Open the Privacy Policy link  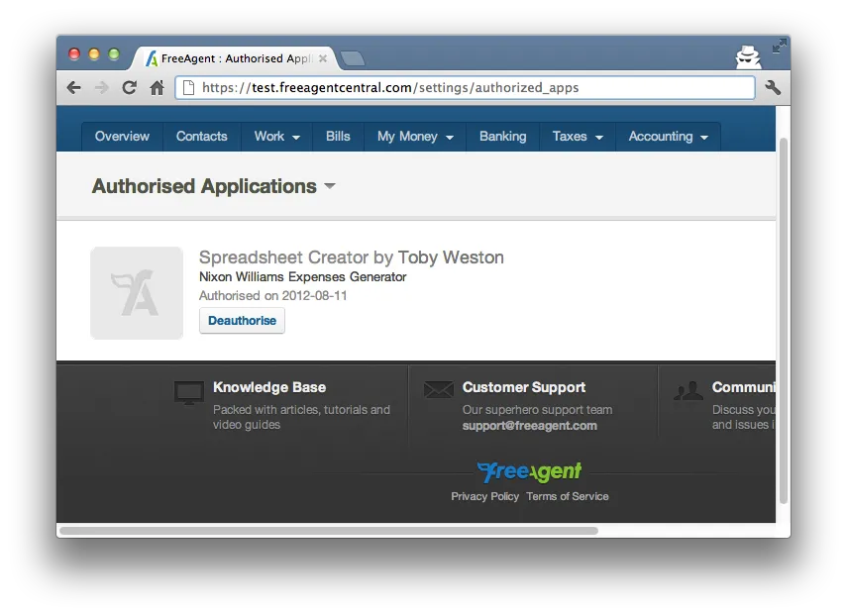[485, 497]
